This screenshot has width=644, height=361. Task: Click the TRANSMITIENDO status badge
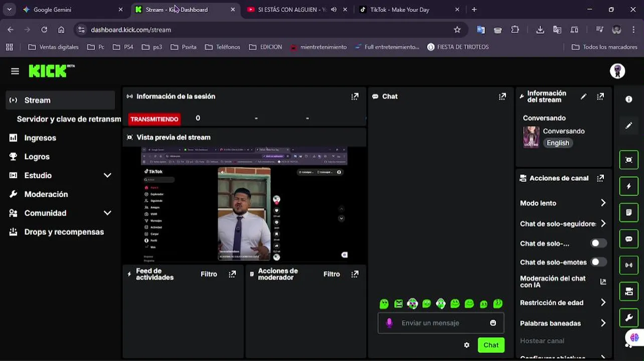click(x=154, y=119)
